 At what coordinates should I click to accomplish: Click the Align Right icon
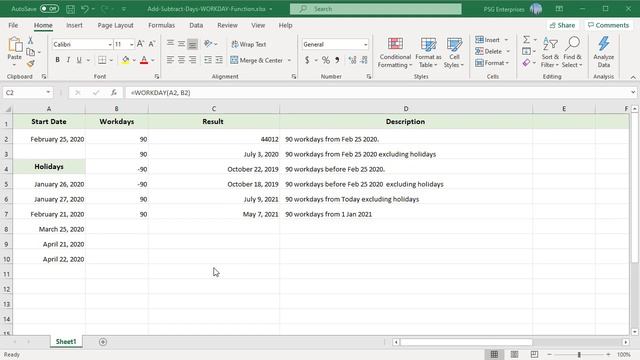pyautogui.click(x=192, y=60)
